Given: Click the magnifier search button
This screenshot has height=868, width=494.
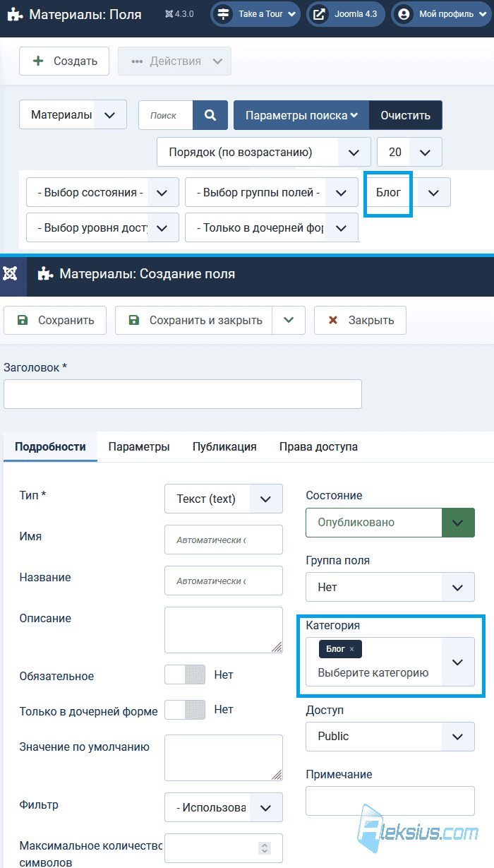Looking at the screenshot, I should point(210,115).
